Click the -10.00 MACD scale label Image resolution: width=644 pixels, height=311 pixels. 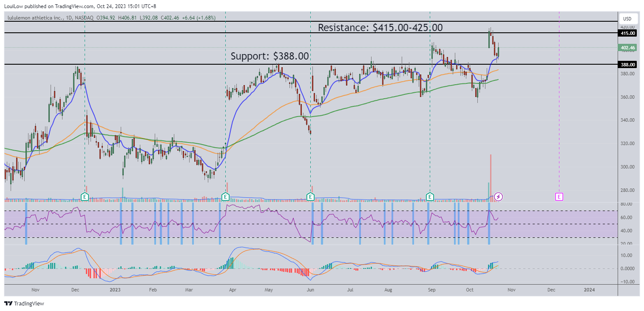click(628, 282)
